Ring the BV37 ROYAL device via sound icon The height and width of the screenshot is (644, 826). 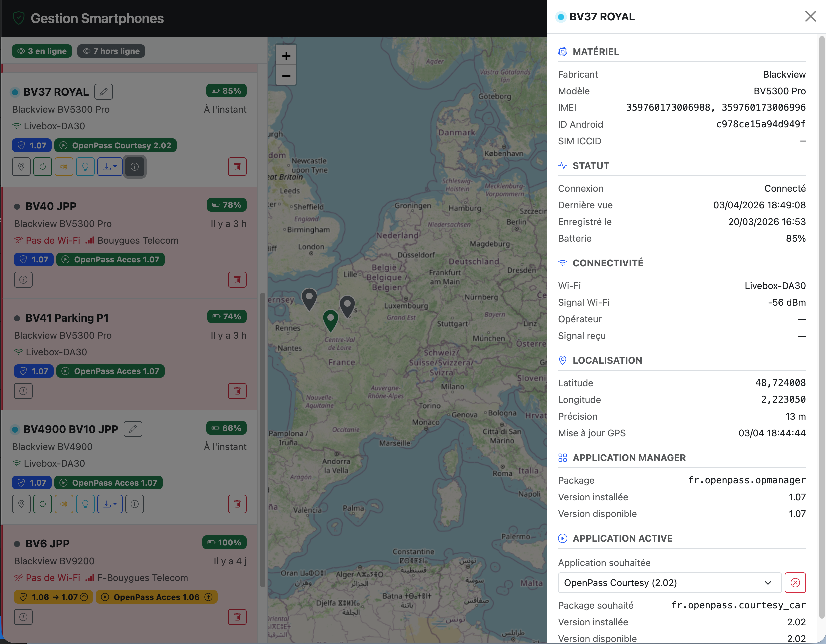pyautogui.click(x=64, y=167)
